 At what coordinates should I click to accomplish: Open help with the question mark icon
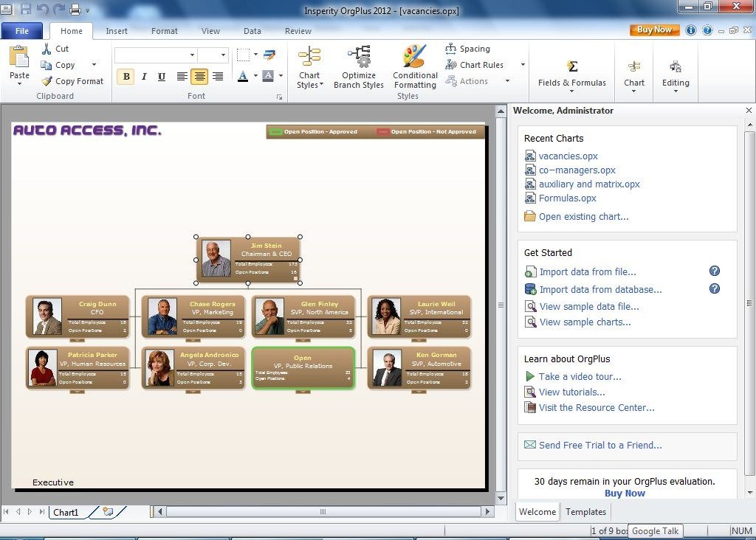[707, 30]
